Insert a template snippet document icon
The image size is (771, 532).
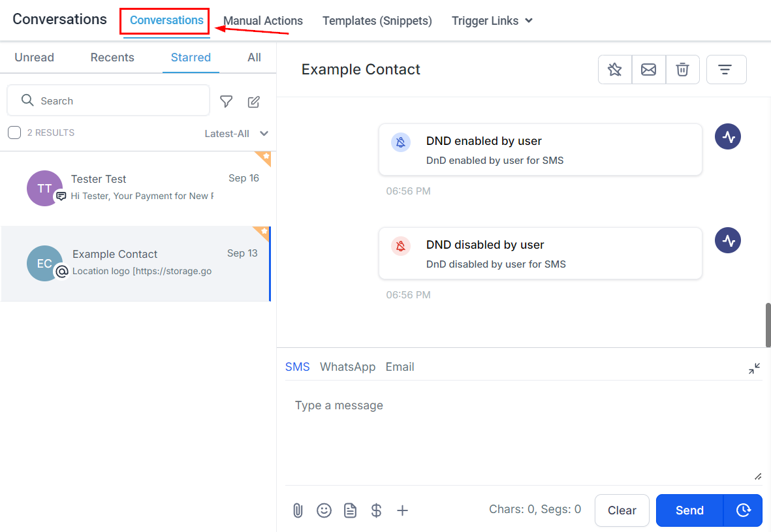350,510
